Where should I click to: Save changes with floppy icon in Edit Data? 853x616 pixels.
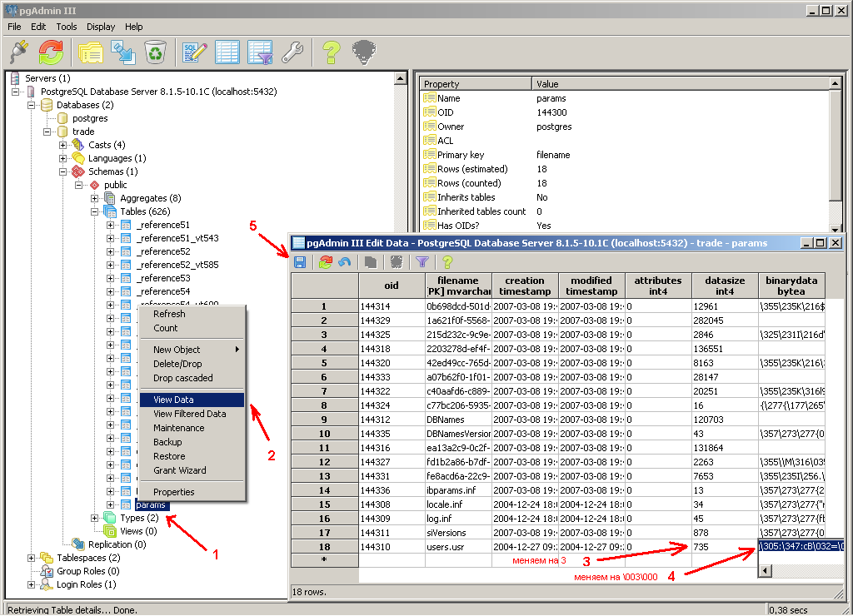(x=300, y=262)
